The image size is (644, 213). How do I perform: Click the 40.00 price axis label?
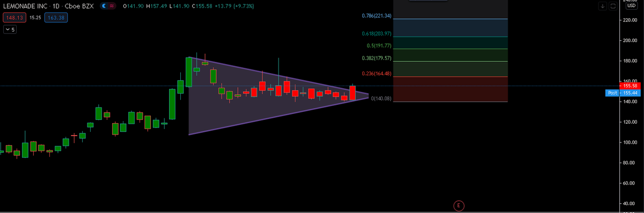coord(629,203)
